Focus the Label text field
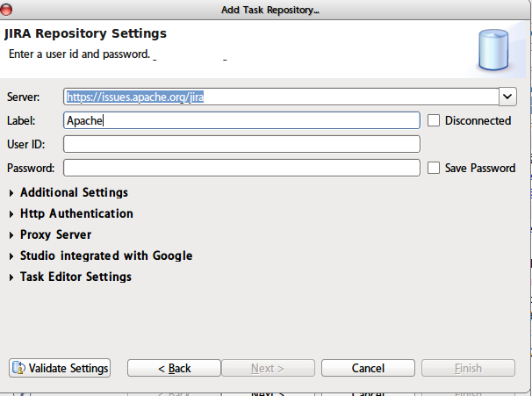The height and width of the screenshot is (396, 532). 242,120
